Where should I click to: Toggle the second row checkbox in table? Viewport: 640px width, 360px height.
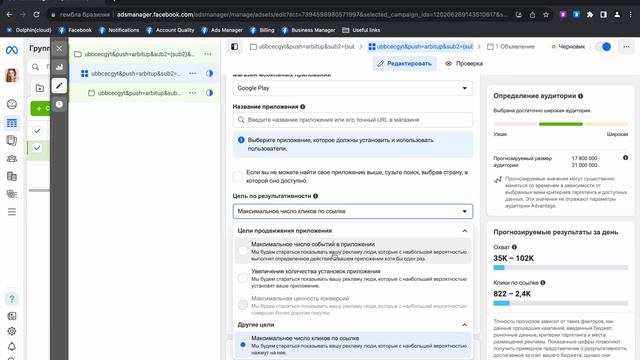(x=37, y=148)
